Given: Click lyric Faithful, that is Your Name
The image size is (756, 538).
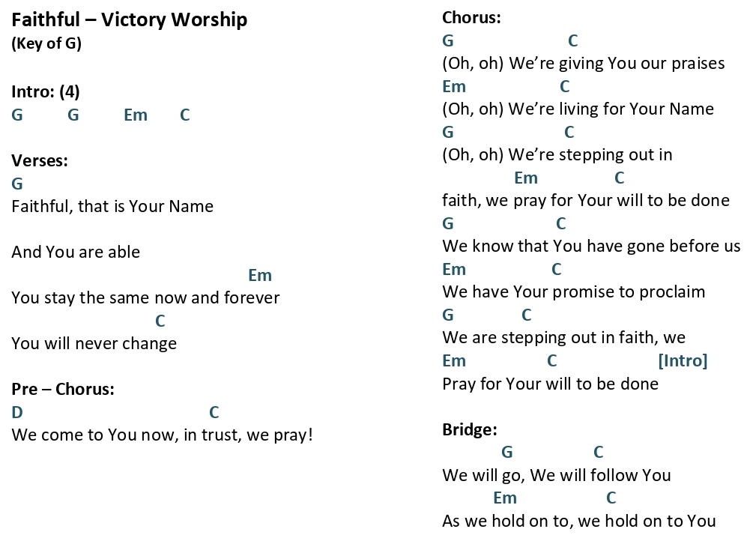Looking at the screenshot, I should pos(112,206).
